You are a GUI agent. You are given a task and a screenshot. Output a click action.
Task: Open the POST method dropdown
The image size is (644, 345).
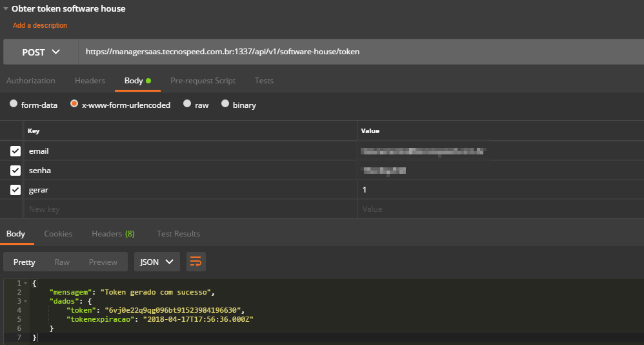(x=41, y=52)
